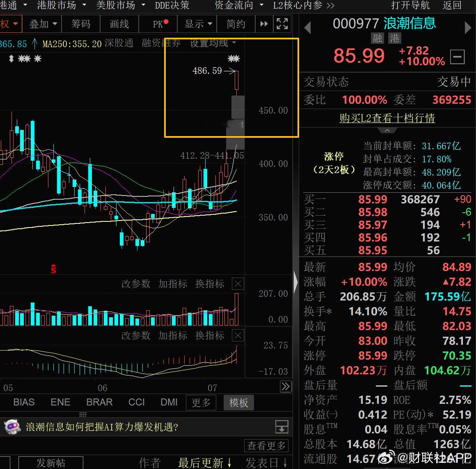Click 改参数 in the volume panel

[136, 284]
